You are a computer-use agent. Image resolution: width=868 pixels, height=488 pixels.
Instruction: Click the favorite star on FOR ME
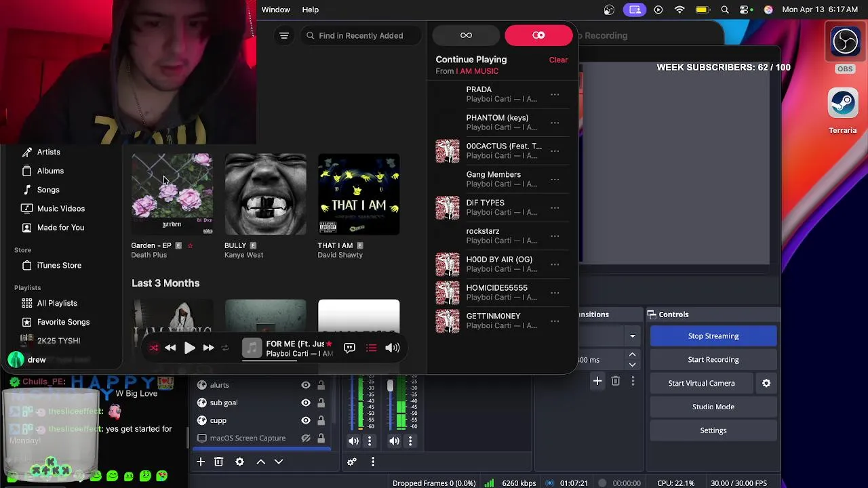coord(329,344)
